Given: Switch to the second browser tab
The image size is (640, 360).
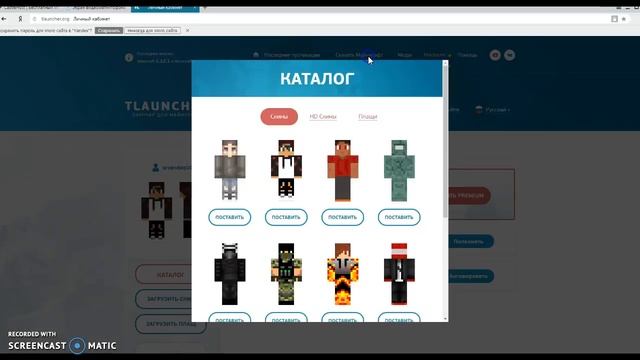Looking at the screenshot, I should pos(97,8).
